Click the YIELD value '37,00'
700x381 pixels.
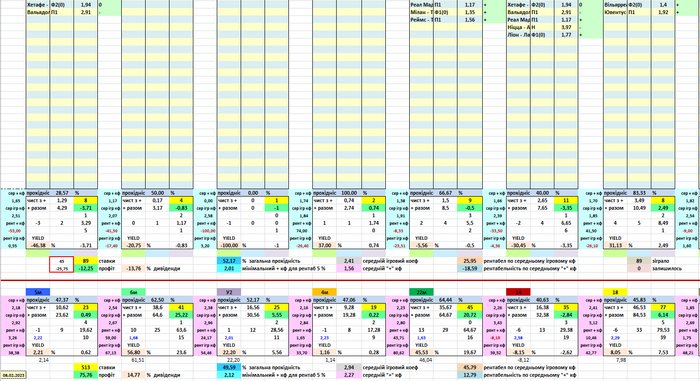(x=325, y=246)
